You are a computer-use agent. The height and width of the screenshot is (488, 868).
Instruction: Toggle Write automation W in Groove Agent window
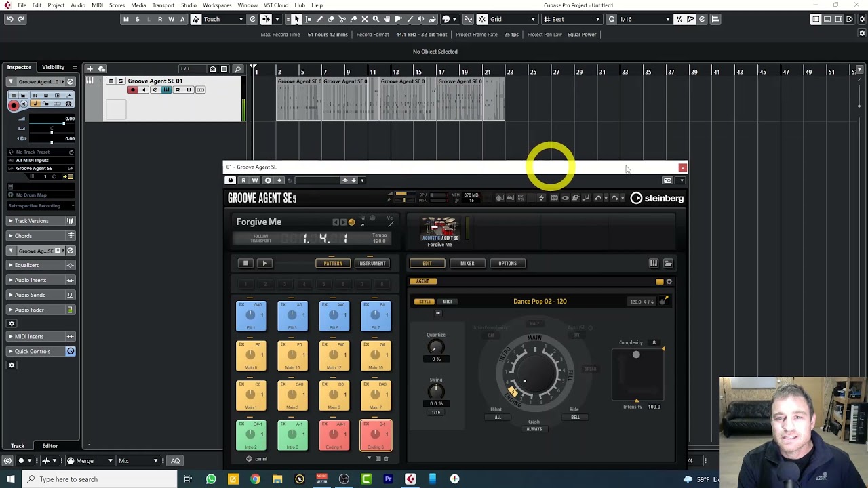point(255,180)
